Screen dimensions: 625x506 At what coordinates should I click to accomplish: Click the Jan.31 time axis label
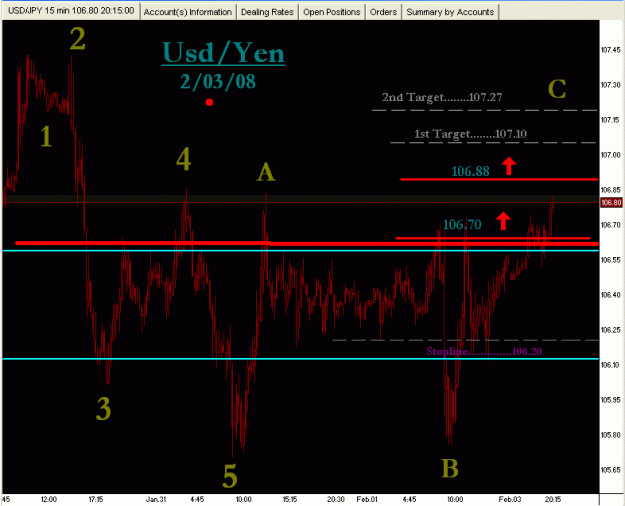point(156,499)
